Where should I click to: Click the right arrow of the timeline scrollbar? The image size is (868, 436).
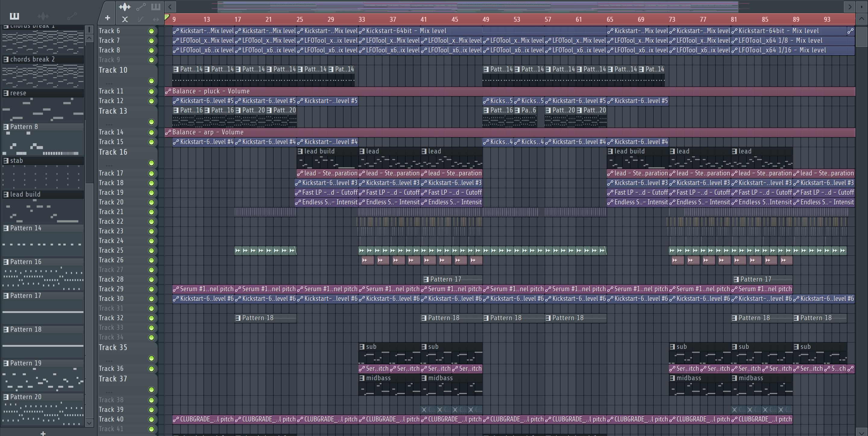pyautogui.click(x=850, y=6)
